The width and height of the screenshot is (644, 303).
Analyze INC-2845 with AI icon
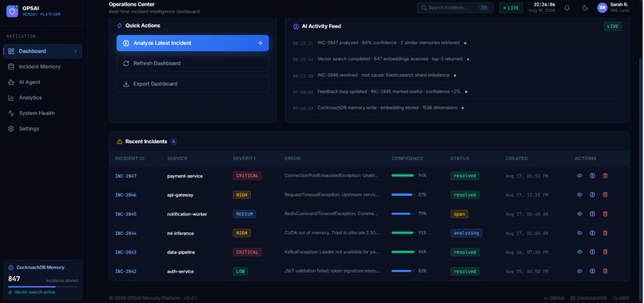tap(592, 213)
